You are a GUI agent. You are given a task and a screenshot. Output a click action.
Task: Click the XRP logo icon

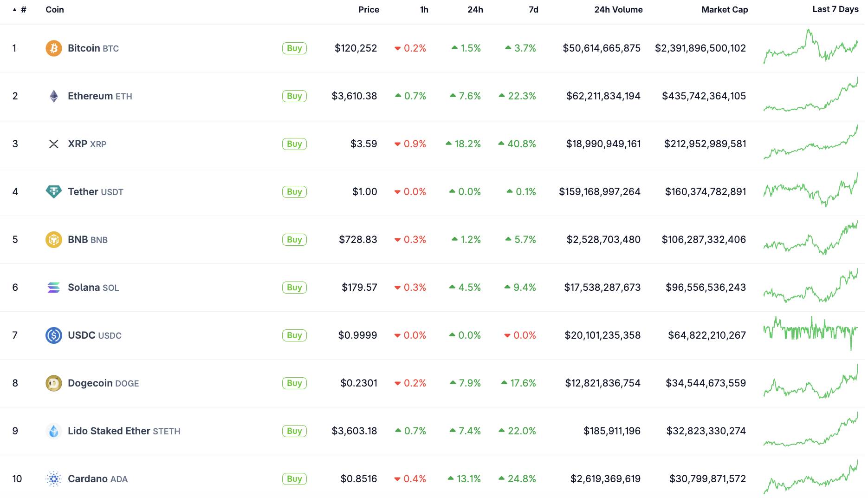click(x=54, y=144)
